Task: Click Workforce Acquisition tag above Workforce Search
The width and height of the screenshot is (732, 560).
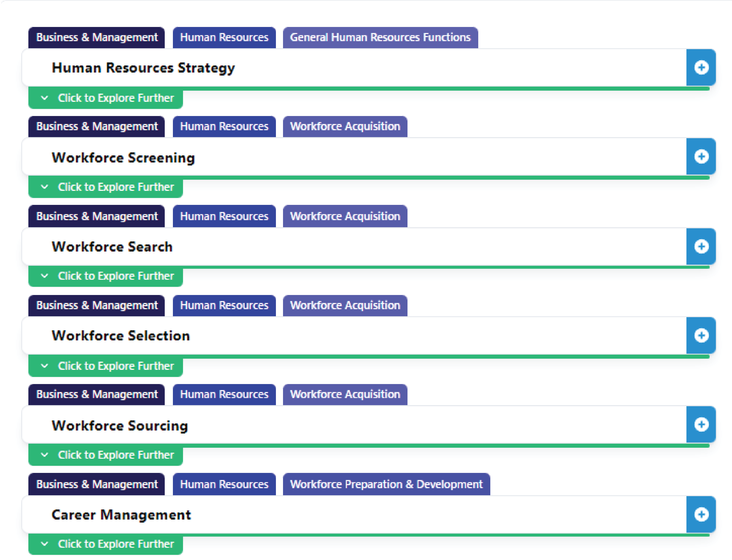Action: click(345, 216)
